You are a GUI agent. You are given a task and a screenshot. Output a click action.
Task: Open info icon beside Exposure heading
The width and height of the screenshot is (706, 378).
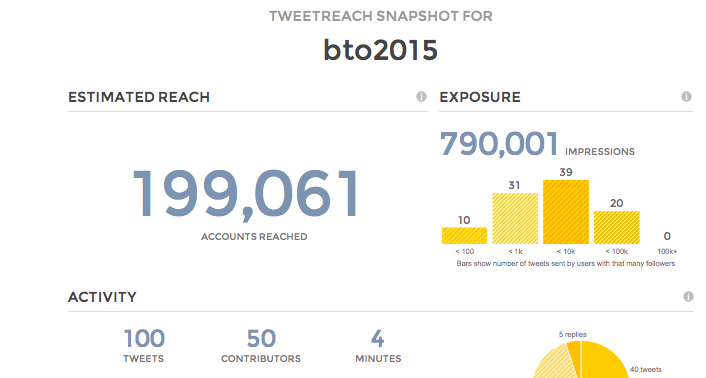686,96
